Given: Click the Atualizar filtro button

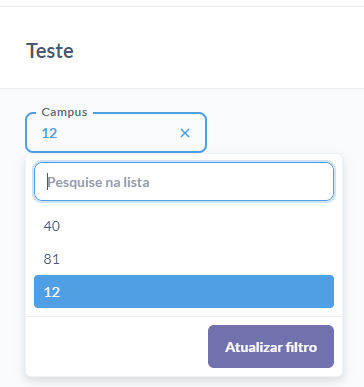Looking at the screenshot, I should 271,347.
